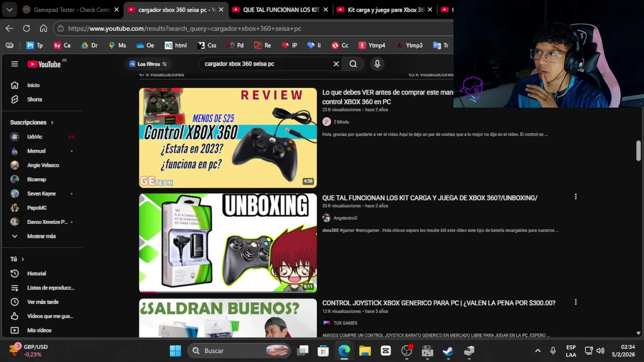
Task: Expand the Suscripciones section chevron
Action: pyautogui.click(x=52, y=122)
